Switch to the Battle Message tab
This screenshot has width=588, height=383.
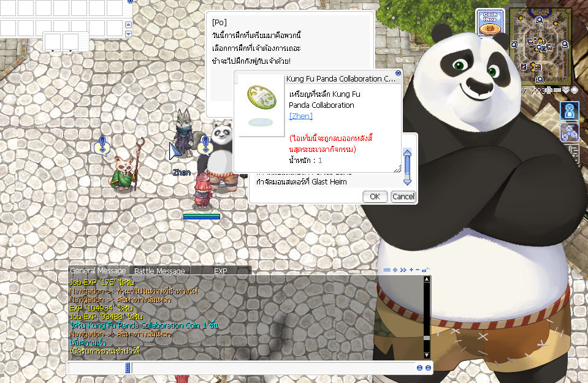pos(159,271)
